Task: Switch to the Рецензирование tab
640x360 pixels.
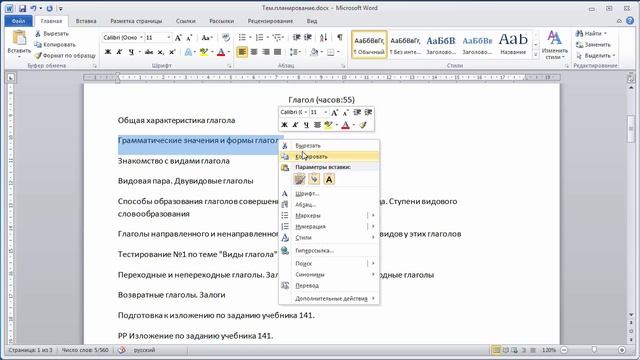Action: (270, 21)
